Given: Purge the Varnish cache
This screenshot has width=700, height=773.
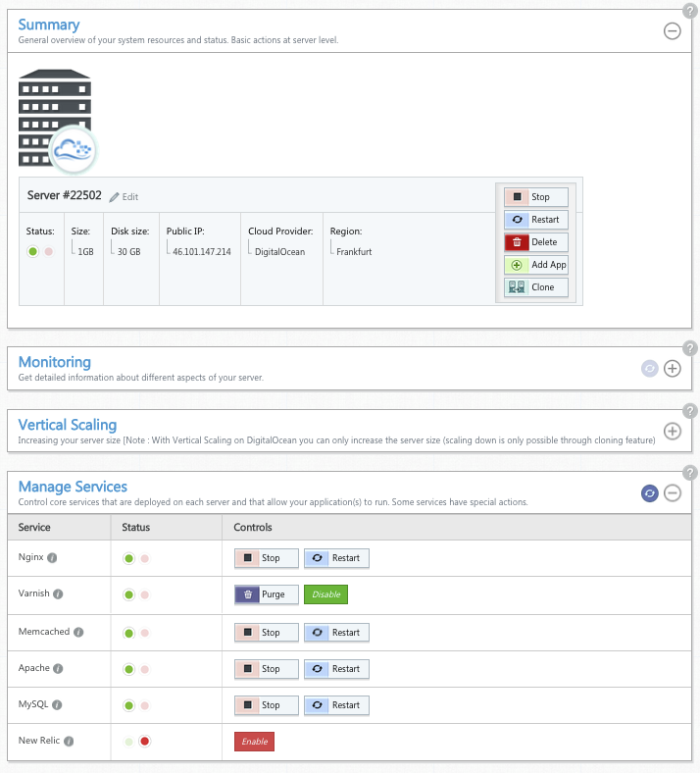Looking at the screenshot, I should click(x=267, y=594).
